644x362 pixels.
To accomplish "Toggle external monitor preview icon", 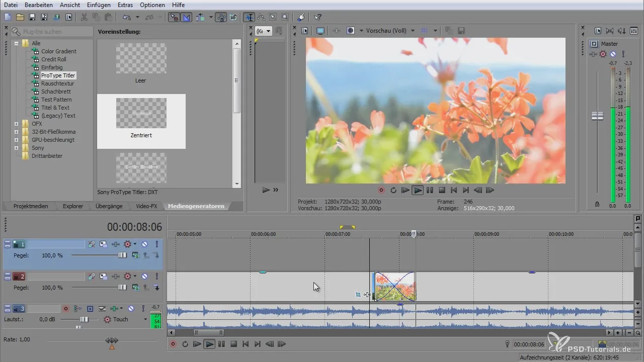I will point(320,31).
